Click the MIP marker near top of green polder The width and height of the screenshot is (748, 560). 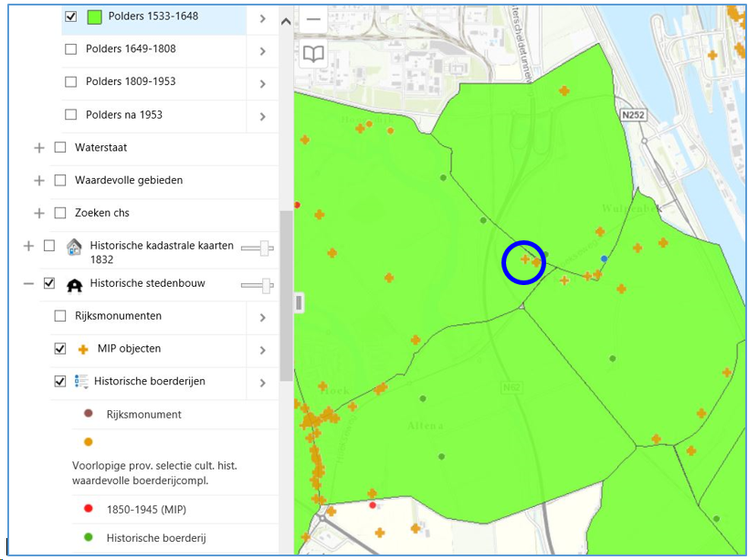(x=564, y=90)
